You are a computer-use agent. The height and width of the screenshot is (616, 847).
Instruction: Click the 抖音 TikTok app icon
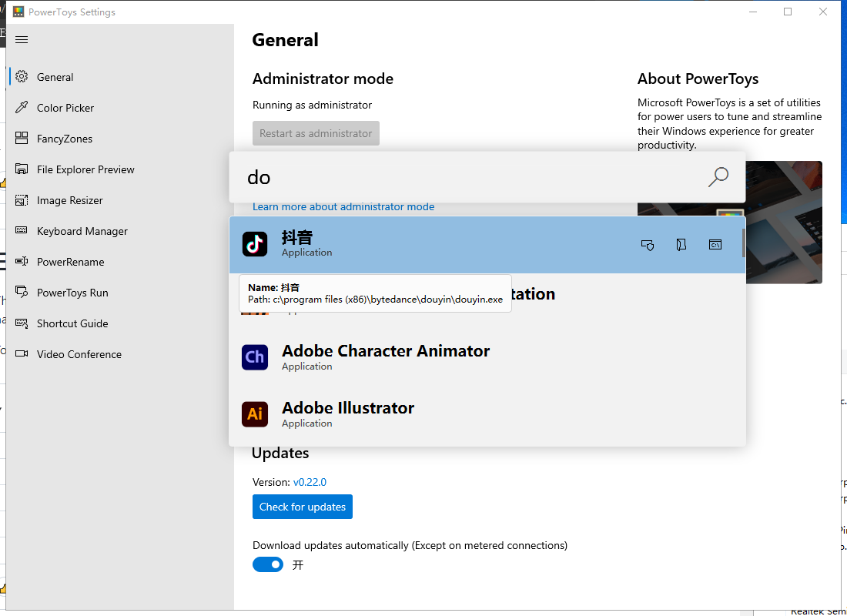tap(255, 244)
